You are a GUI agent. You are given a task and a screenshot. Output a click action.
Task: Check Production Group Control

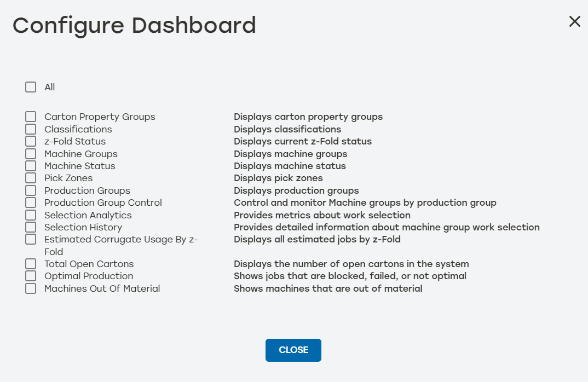(31, 202)
